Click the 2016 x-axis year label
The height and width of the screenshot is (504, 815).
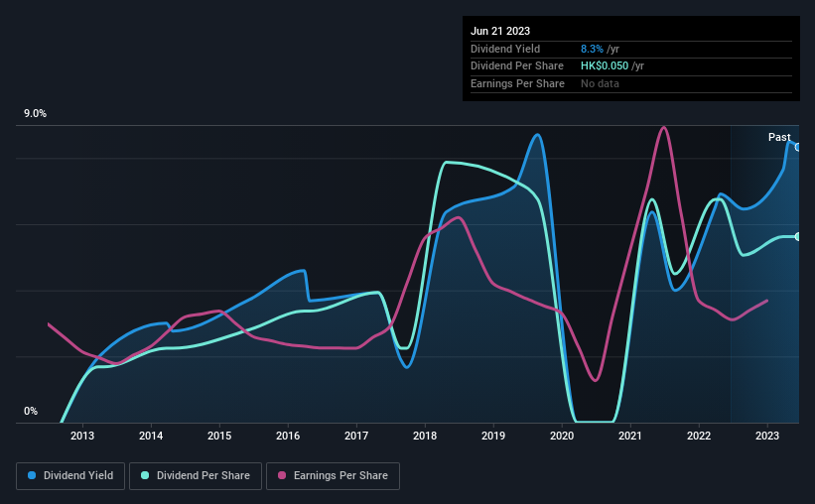coord(288,436)
